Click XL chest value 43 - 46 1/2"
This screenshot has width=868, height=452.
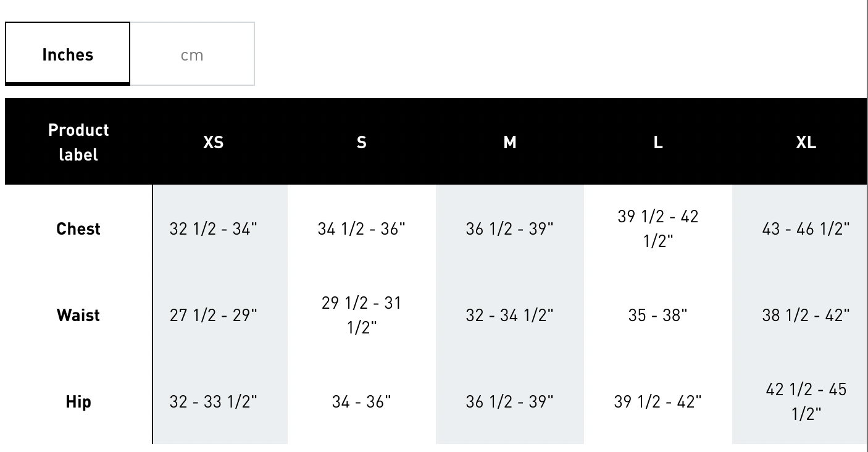click(x=806, y=228)
